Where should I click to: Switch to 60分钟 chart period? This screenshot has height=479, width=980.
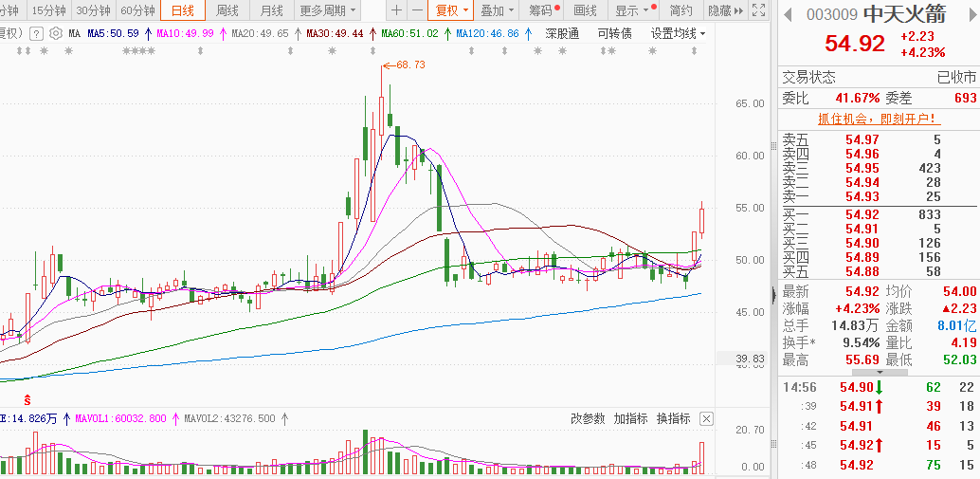[x=137, y=10]
